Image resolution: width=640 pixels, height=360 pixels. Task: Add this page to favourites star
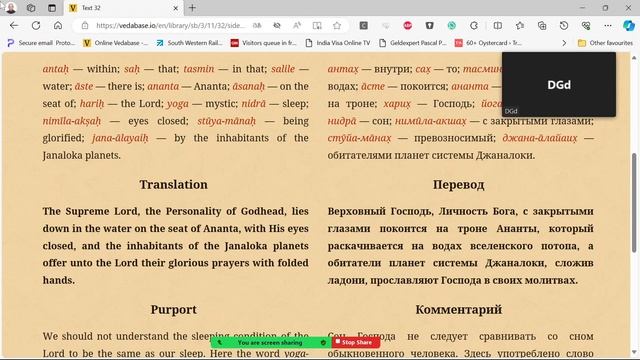[x=337, y=25]
